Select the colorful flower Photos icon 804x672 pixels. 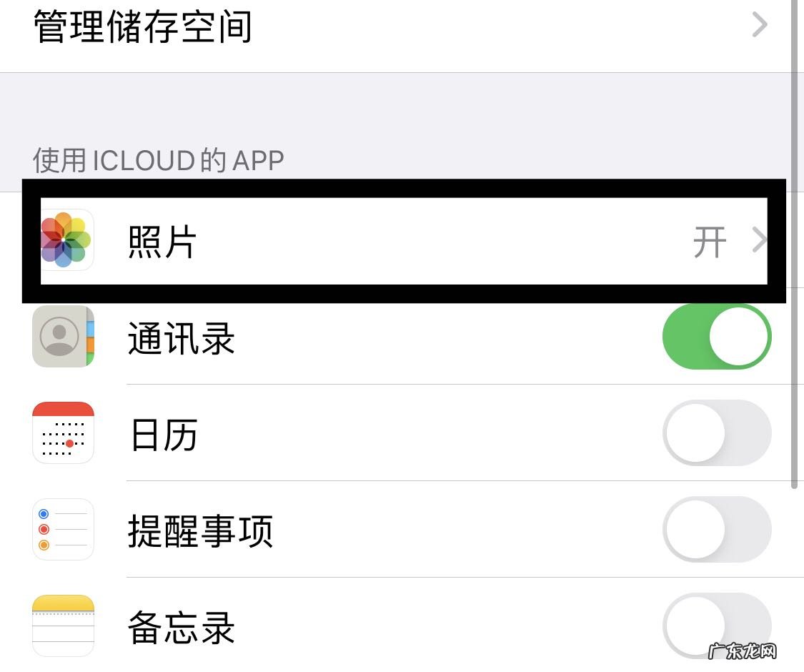click(x=65, y=239)
